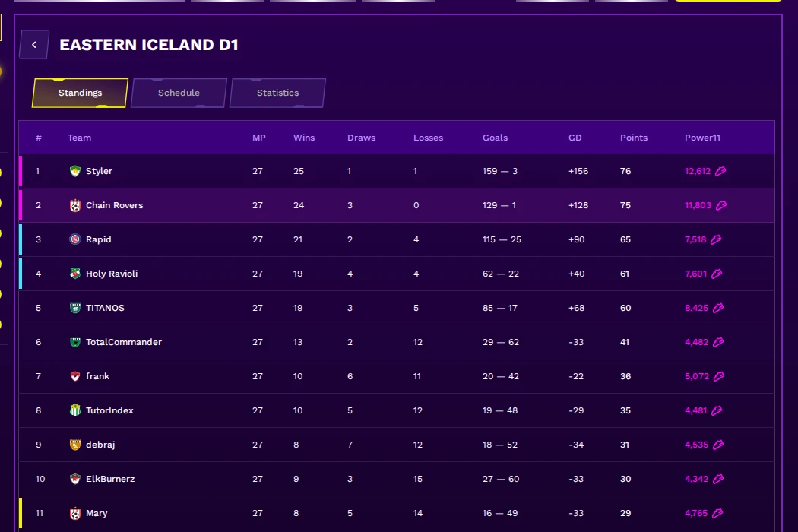
Task: Click the Power11 icon next to 7,601
Action: pyautogui.click(x=717, y=274)
